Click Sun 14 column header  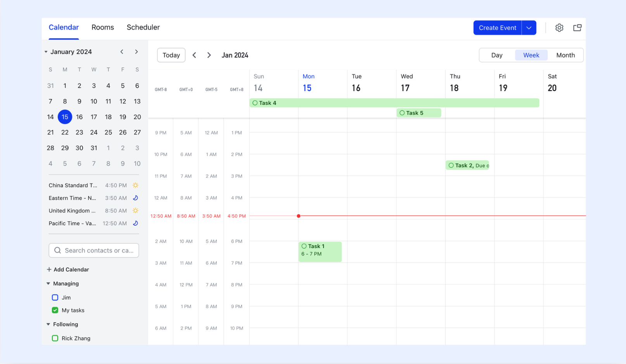[259, 83]
